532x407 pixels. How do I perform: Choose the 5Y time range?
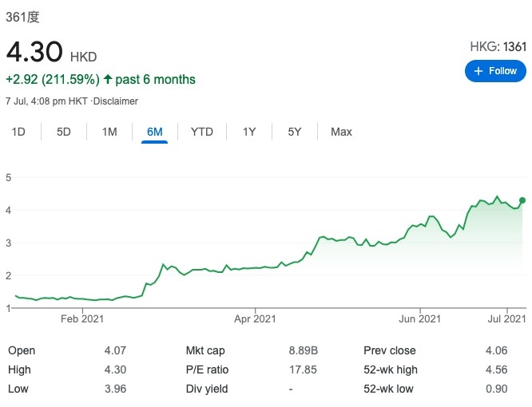pos(295,132)
